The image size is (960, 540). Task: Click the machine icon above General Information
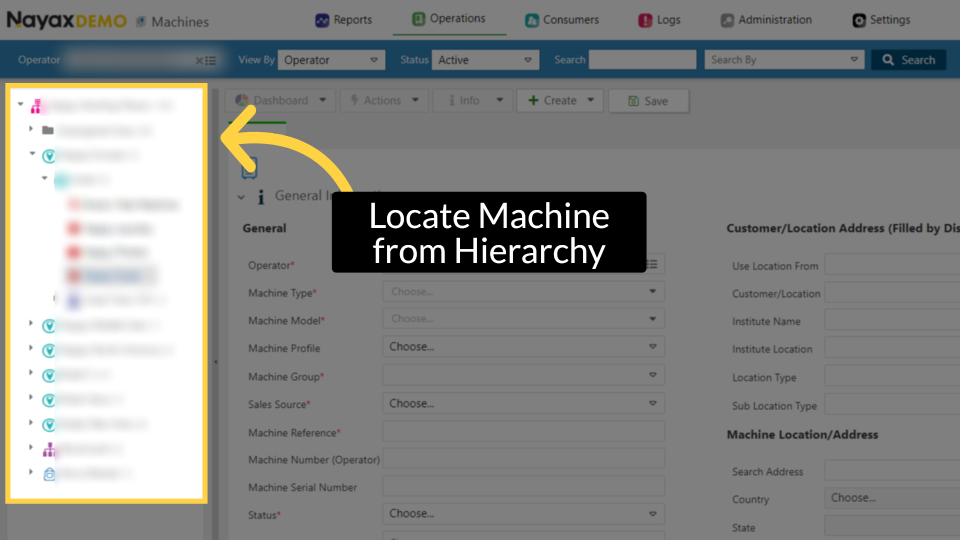249,168
